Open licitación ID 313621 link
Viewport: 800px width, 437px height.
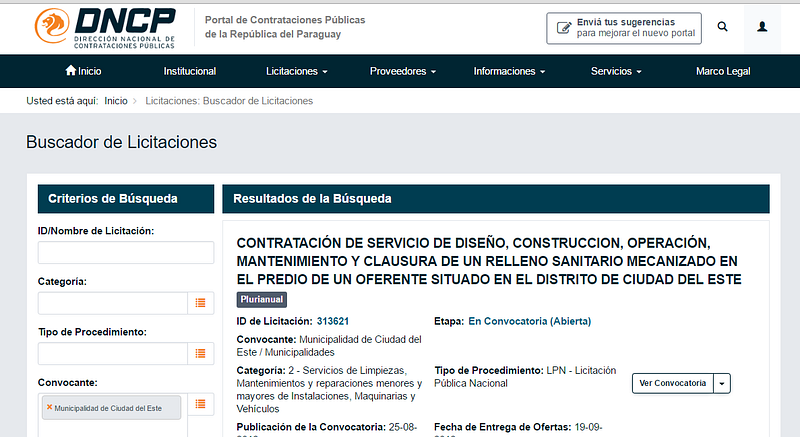pyautogui.click(x=333, y=321)
